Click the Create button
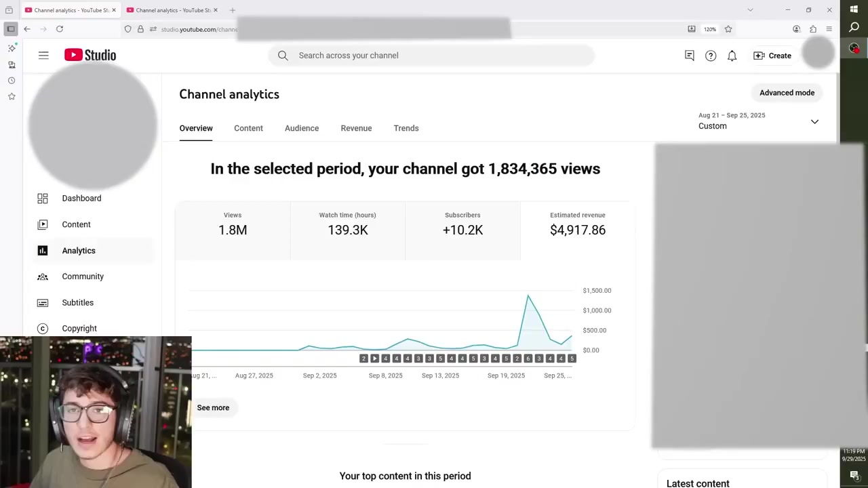 tap(772, 56)
